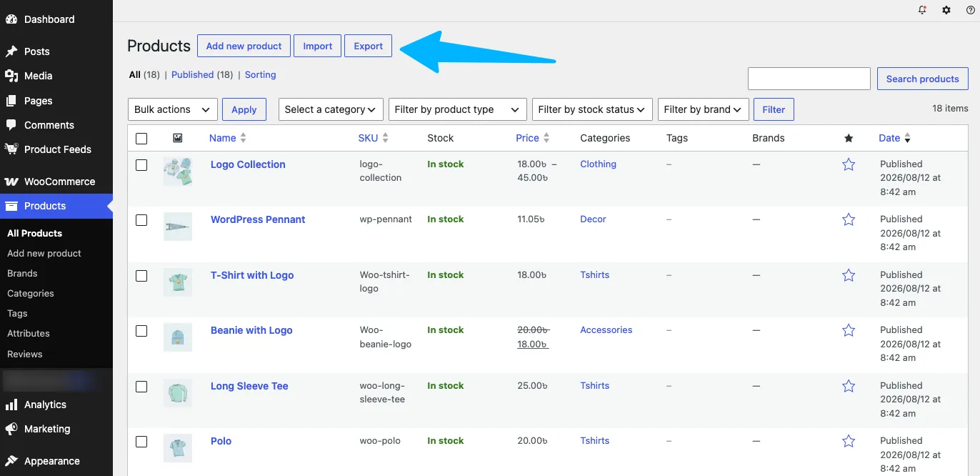Open the Decor category link
This screenshot has height=476, width=980.
click(x=593, y=219)
